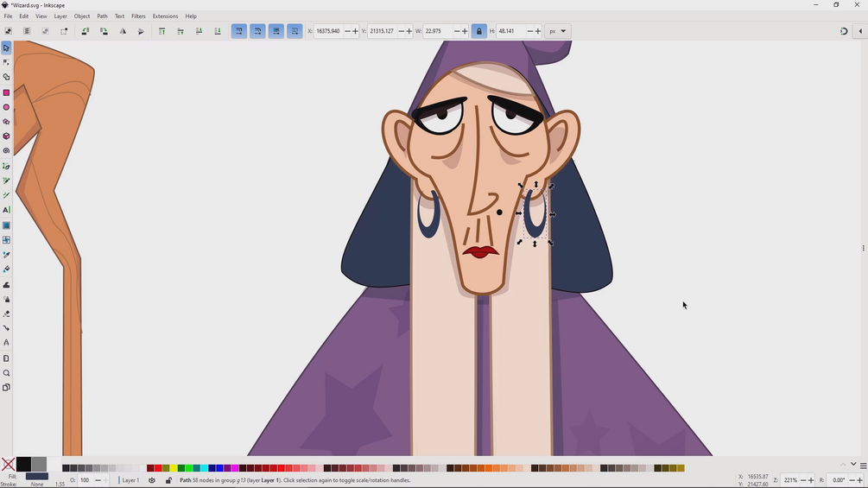Viewport: 868px width, 488px height.
Task: Open the File menu
Action: 8,16
